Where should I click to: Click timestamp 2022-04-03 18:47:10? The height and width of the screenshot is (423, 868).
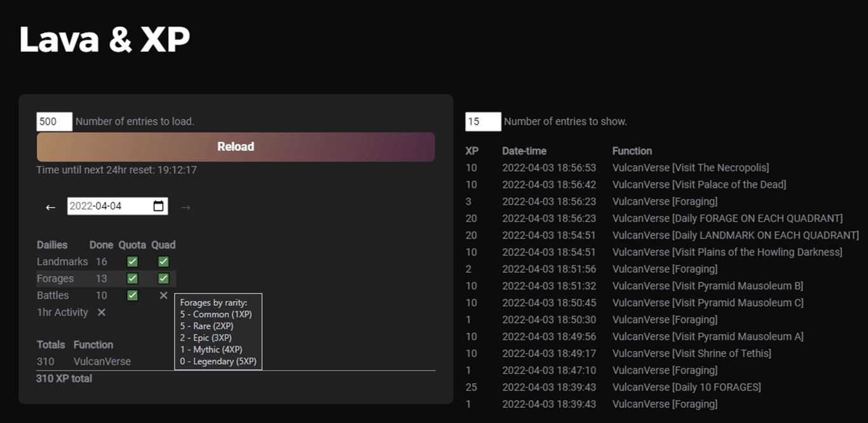[549, 370]
